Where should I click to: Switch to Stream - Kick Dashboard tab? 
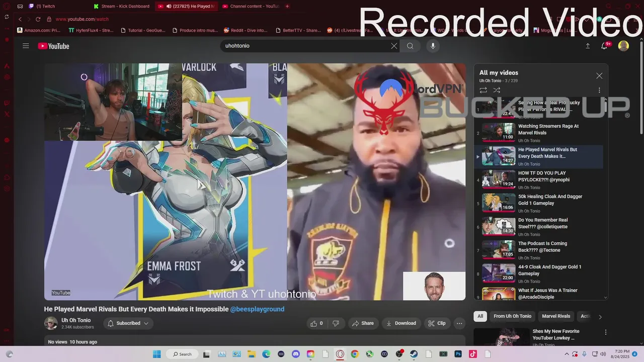[122, 6]
